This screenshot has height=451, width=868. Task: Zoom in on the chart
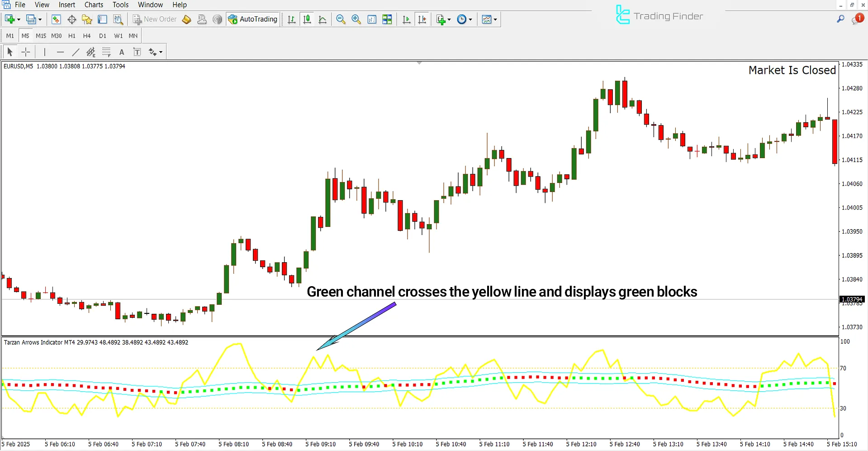point(356,19)
